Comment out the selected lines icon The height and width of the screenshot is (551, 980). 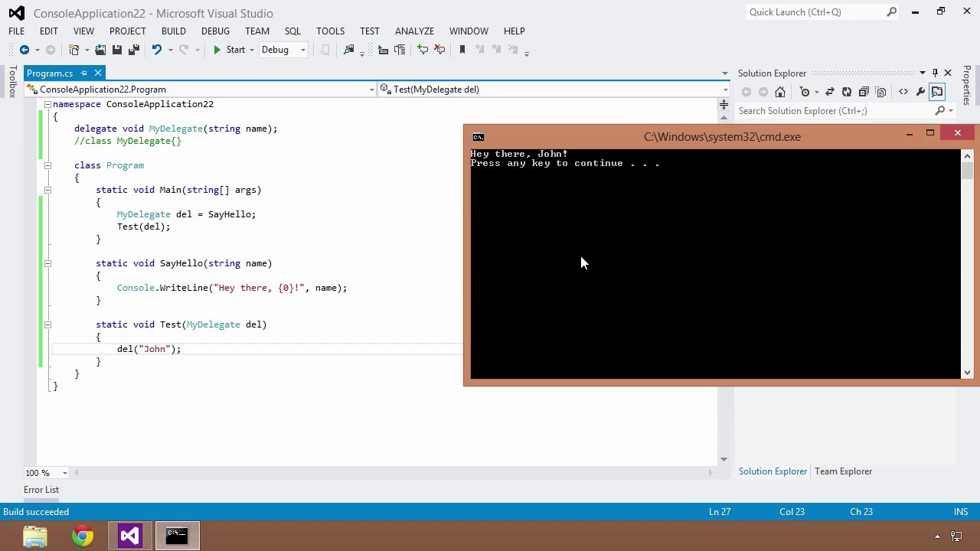click(423, 50)
